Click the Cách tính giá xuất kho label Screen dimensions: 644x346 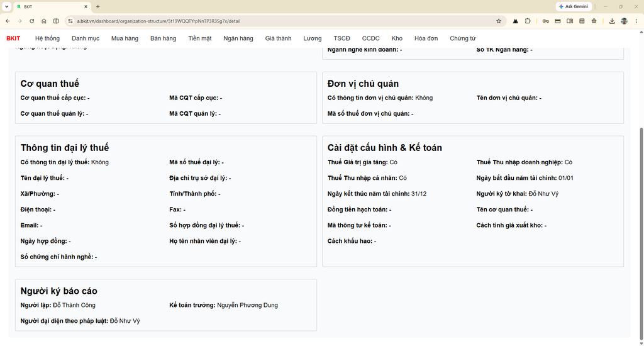point(509,225)
